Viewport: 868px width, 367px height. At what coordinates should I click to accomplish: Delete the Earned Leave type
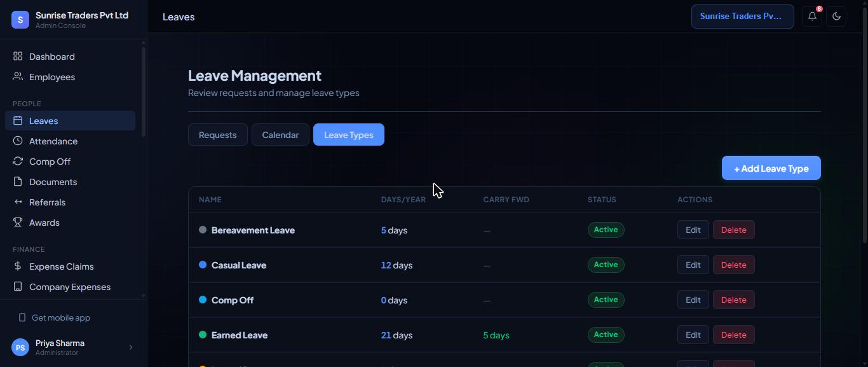tap(734, 335)
